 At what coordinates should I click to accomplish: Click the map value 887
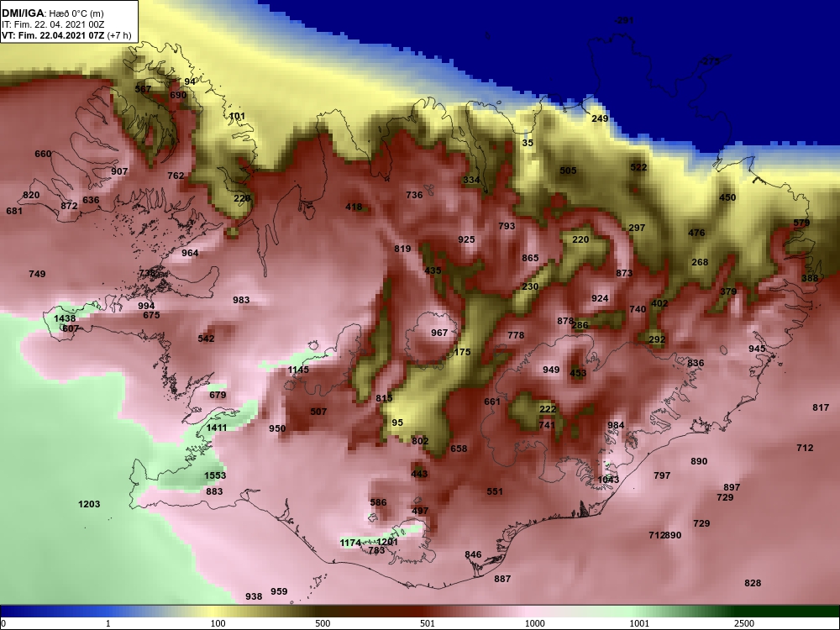pyautogui.click(x=502, y=579)
